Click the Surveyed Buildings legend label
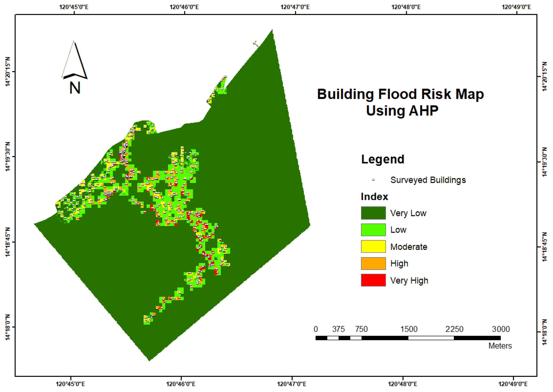553x392 pixels. [428, 180]
